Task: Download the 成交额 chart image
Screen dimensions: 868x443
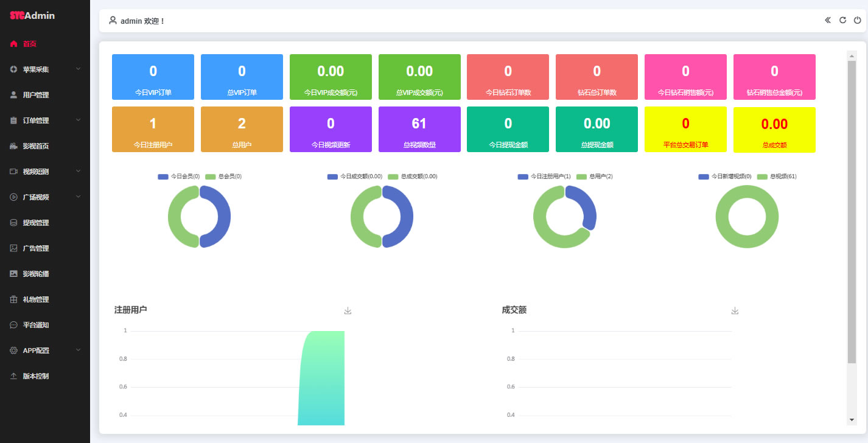Action: click(735, 311)
